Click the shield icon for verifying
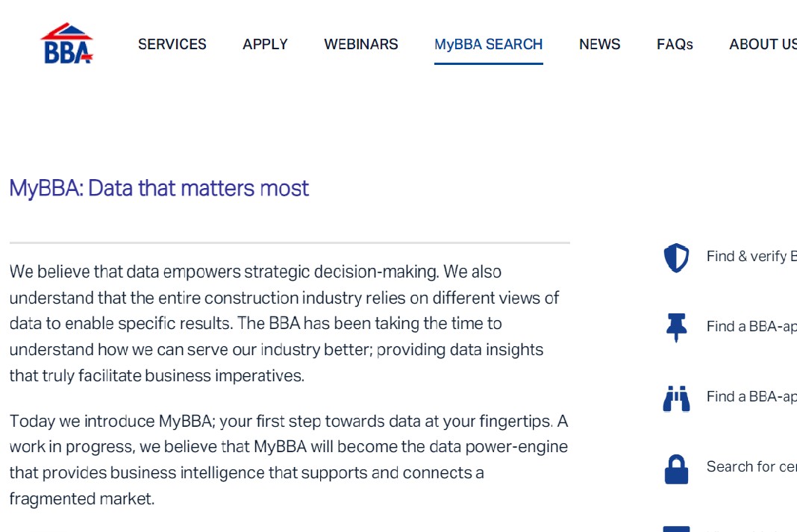Viewport: 797px width, 532px height. click(676, 257)
